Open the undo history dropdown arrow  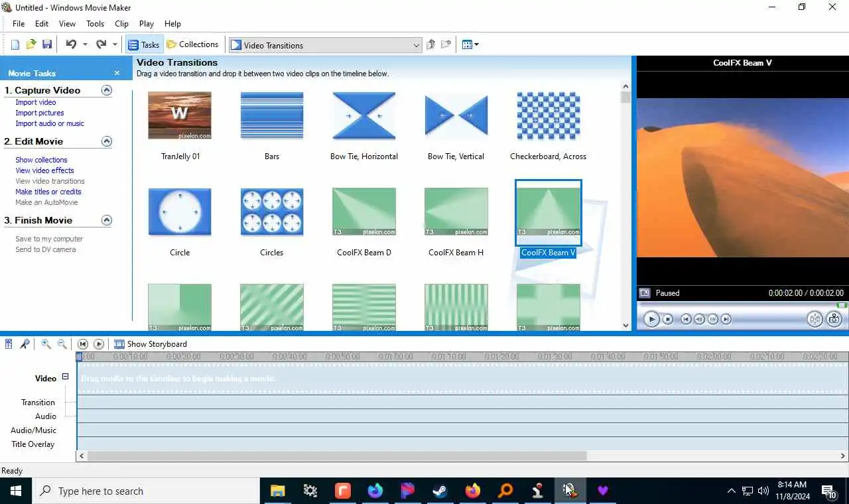coord(85,45)
